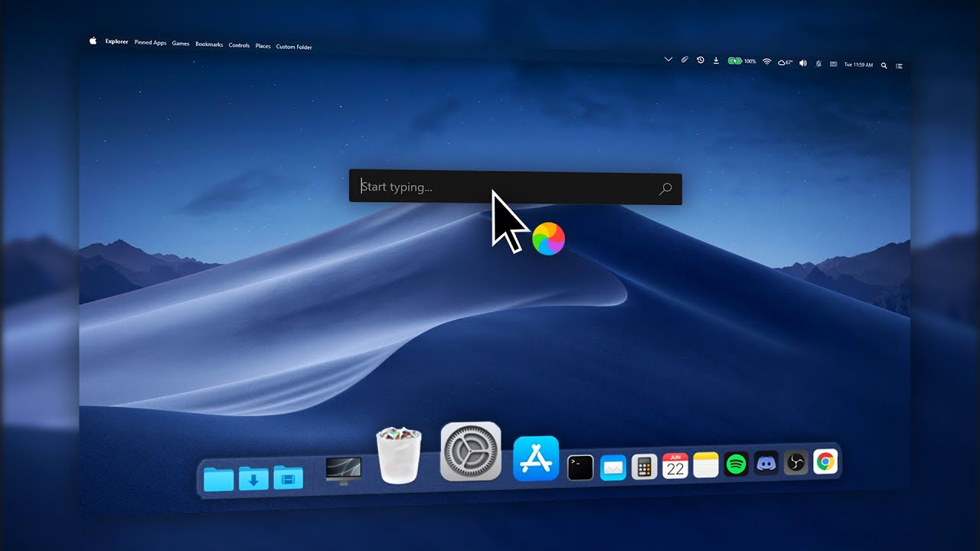
Task: Click the magnifier icon in search box
Action: (665, 188)
